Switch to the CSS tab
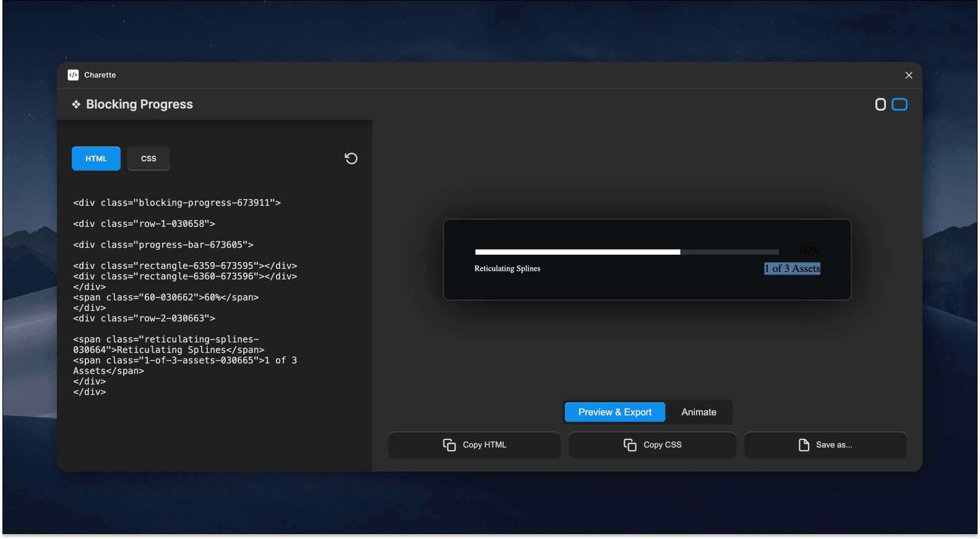 [x=148, y=159]
